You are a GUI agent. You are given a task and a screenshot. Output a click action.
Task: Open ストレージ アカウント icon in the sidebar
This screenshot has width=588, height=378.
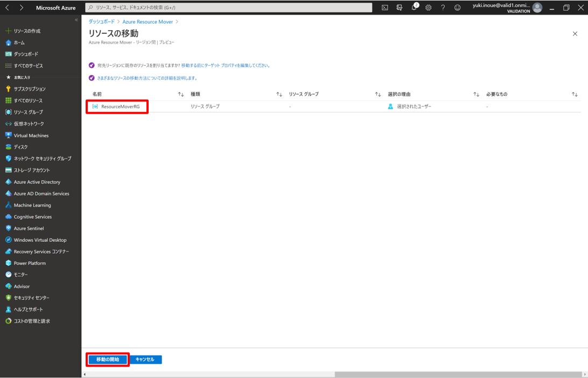click(8, 170)
